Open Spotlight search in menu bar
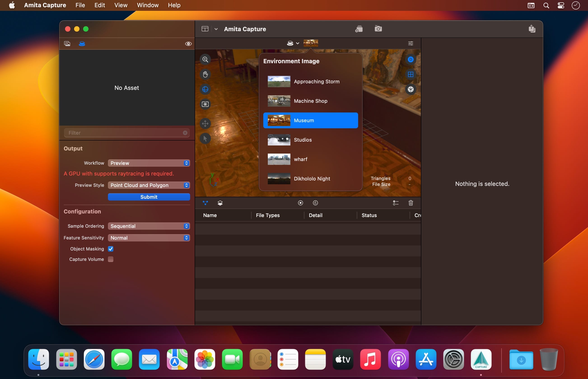Screen dimensions: 588x379 [546, 5]
